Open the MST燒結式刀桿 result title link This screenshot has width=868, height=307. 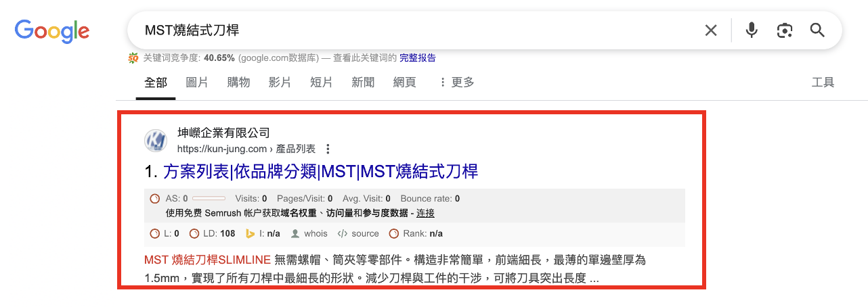point(320,172)
